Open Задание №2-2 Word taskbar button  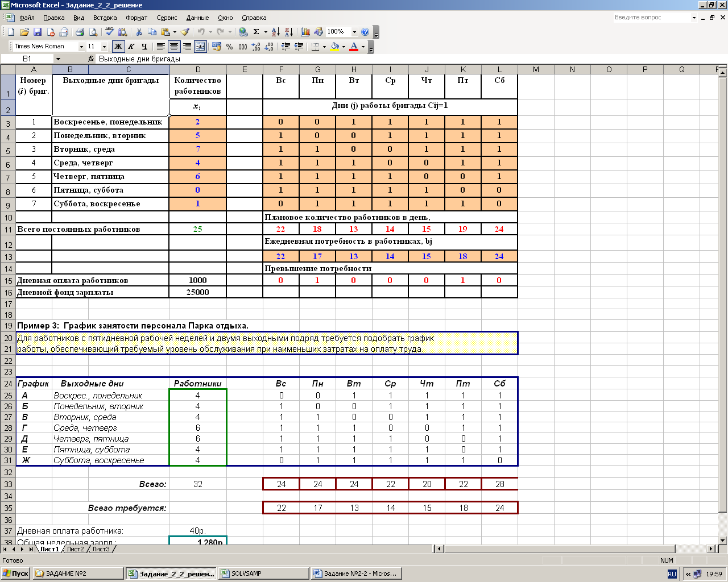coord(355,573)
